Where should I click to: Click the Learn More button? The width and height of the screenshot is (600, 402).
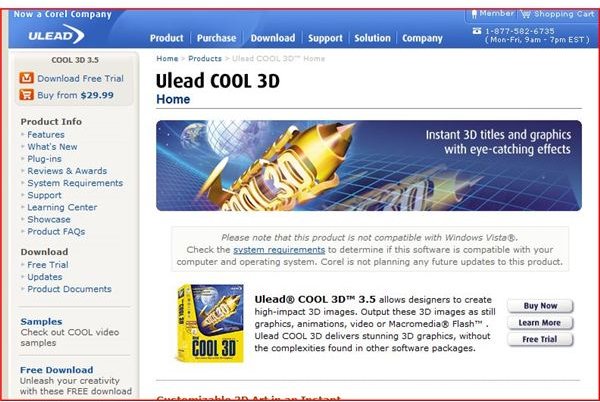pyautogui.click(x=540, y=322)
